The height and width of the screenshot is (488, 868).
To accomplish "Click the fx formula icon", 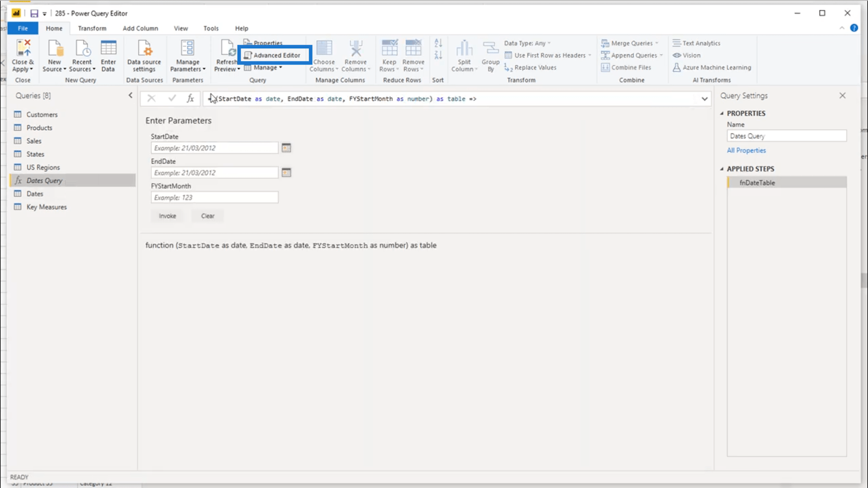I will tap(190, 99).
